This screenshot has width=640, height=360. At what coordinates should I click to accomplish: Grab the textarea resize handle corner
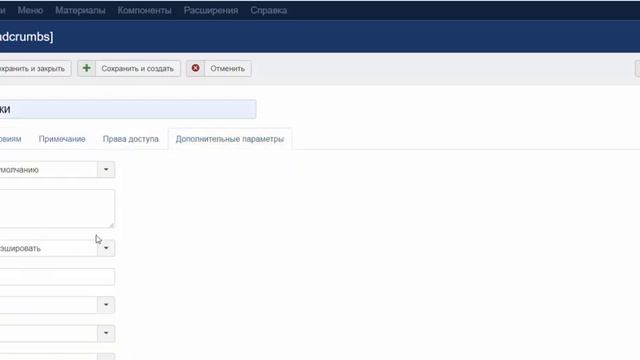coord(111,225)
